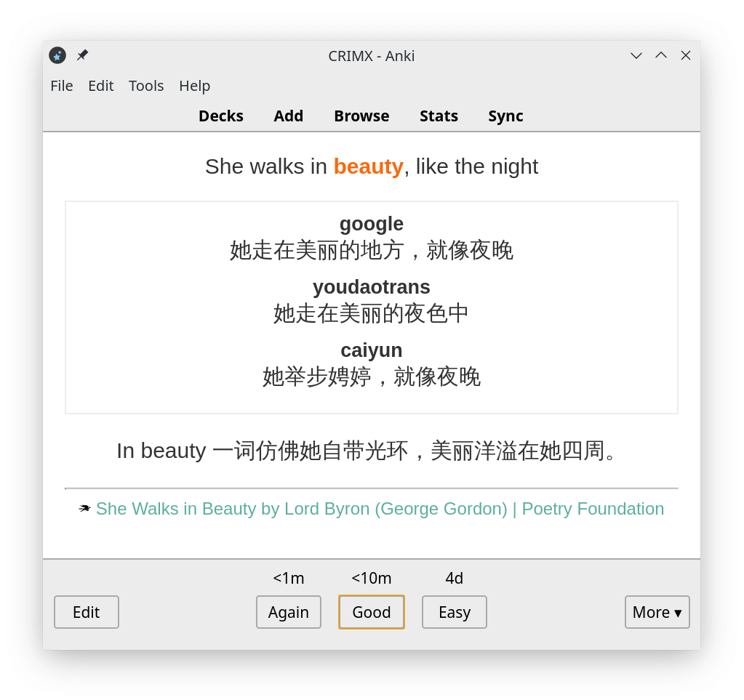
Task: Expand the More dropdown button
Action: (x=657, y=612)
